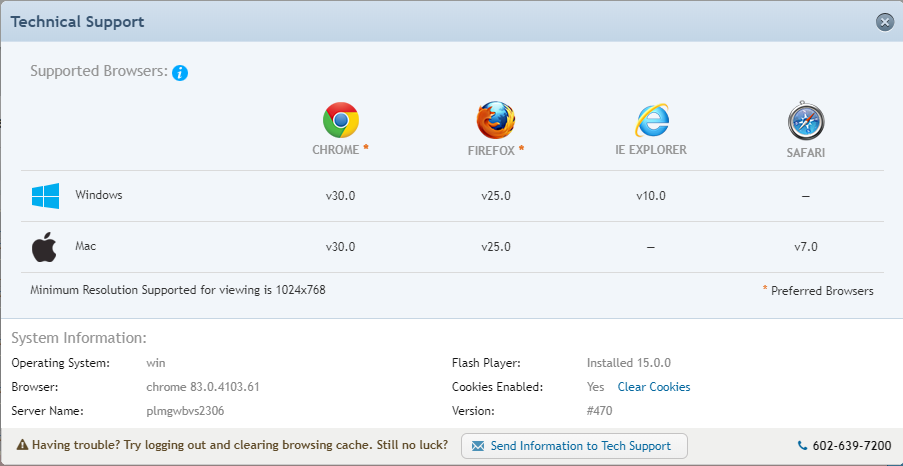This screenshot has width=903, height=466.
Task: Click Firefox v25.0 in Windows row
Action: point(496,196)
